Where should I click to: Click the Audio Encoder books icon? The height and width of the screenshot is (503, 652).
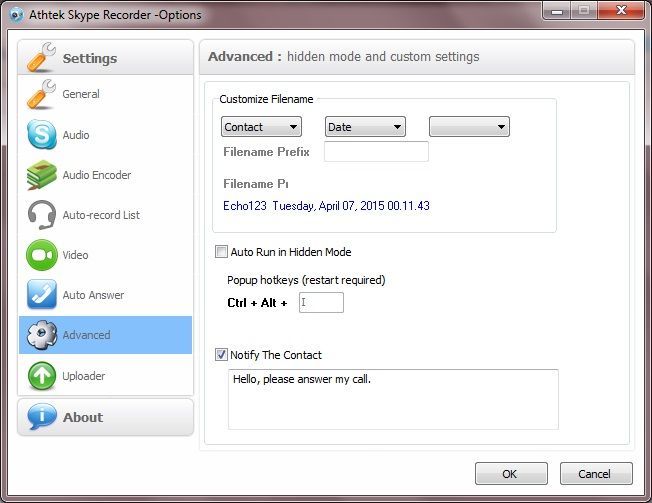click(x=41, y=175)
